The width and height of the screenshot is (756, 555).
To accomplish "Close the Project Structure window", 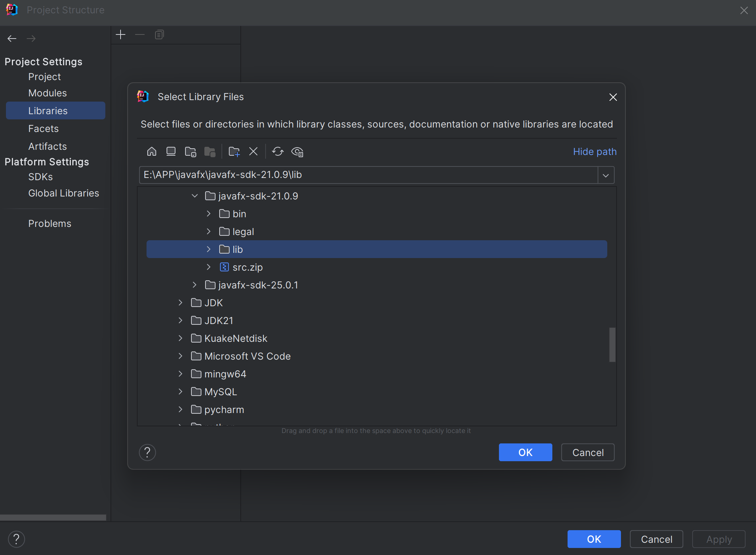I will coord(744,10).
